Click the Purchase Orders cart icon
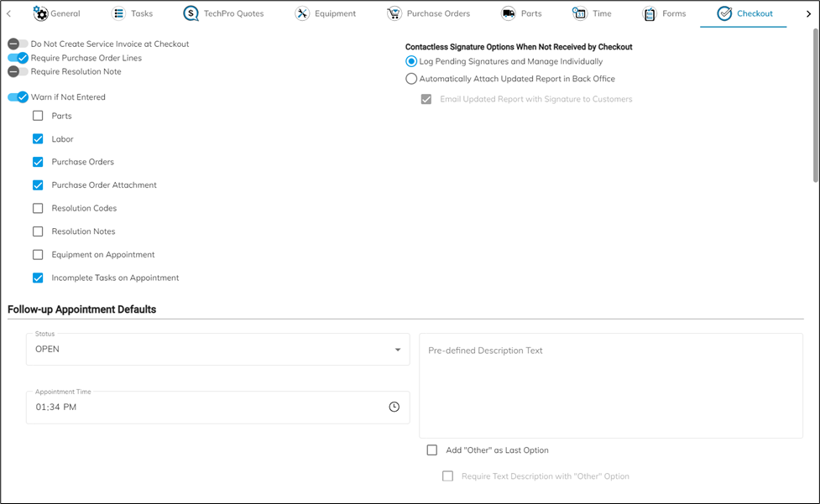The image size is (820, 504). [x=394, y=13]
